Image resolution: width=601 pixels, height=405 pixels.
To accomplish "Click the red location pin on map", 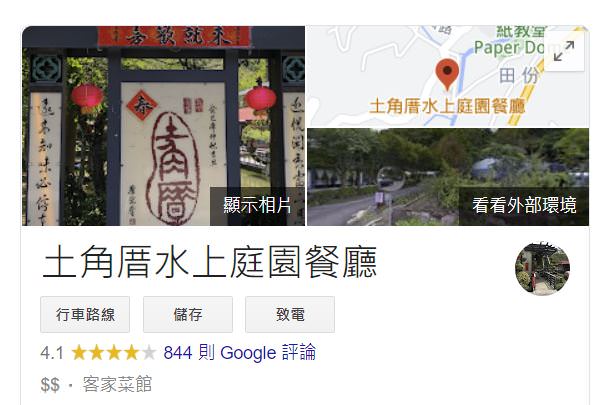I will (447, 75).
